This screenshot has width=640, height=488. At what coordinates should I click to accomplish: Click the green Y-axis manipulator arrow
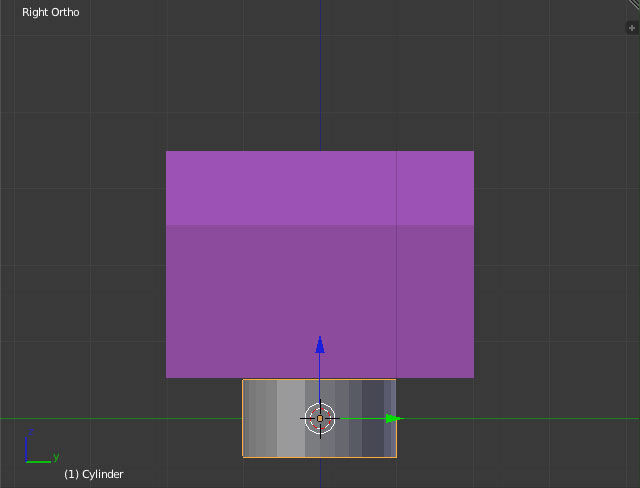click(393, 419)
